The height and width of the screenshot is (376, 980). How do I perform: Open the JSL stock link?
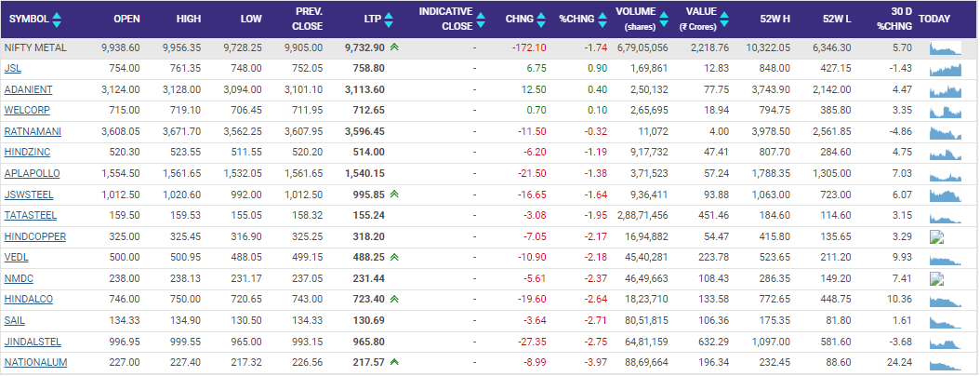pos(13,68)
